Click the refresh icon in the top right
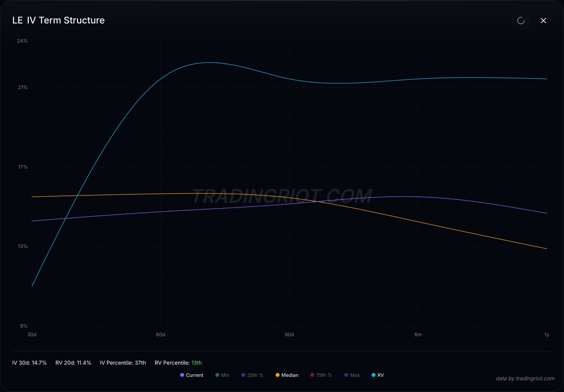The width and height of the screenshot is (564, 392). [x=521, y=21]
